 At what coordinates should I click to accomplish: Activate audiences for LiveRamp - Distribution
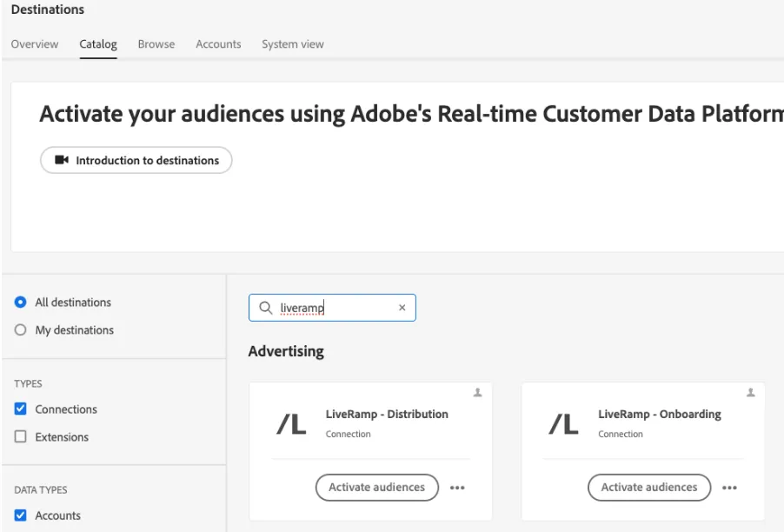click(377, 488)
